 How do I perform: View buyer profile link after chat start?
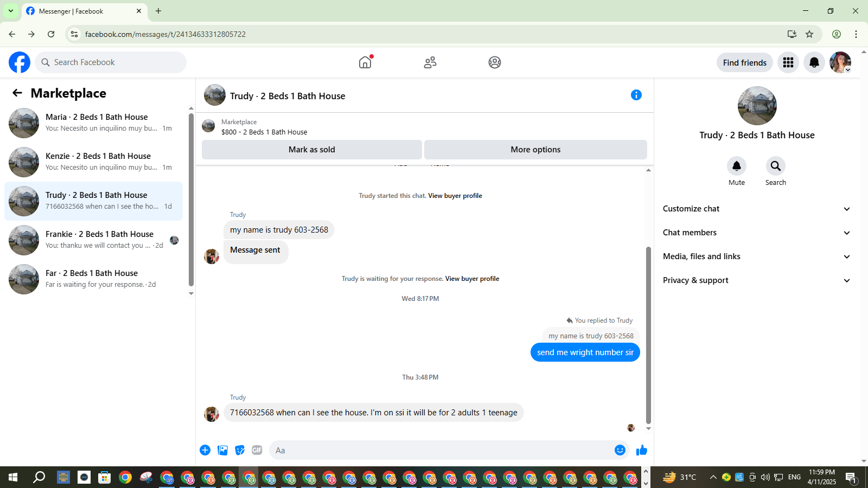tap(455, 196)
